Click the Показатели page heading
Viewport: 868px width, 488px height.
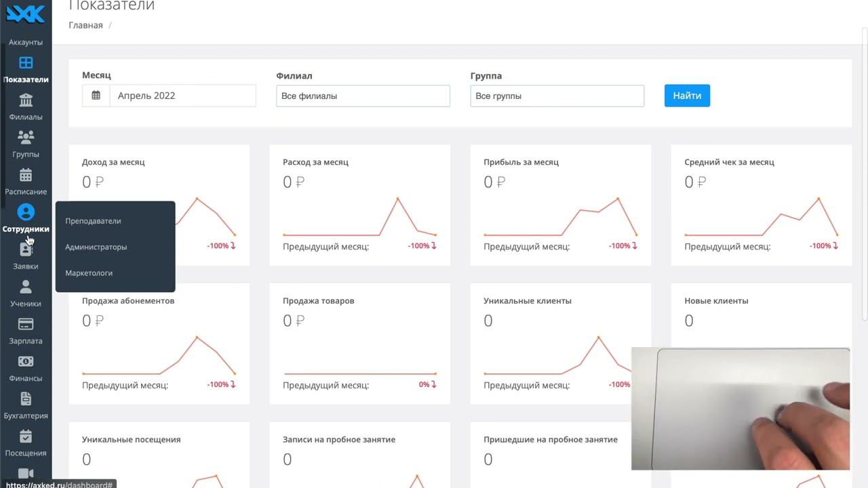(112, 6)
